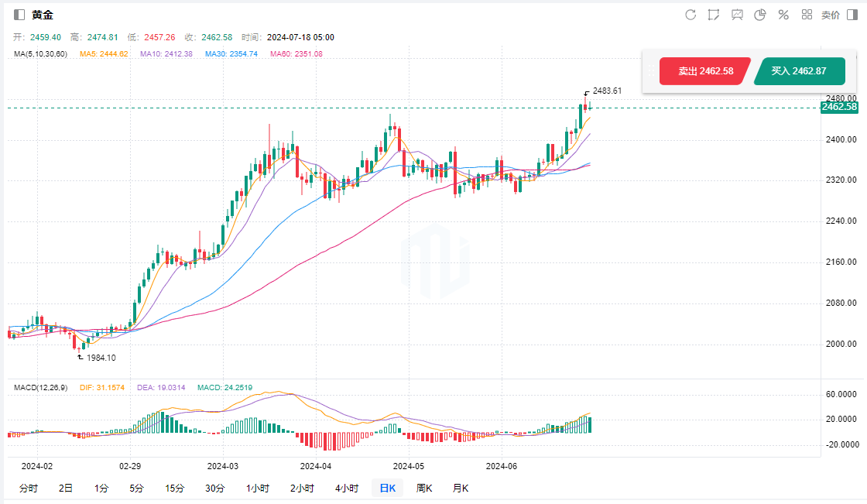Viewport: 867px width, 504px height.
Task: Select the 分时 timeframe tab
Action: tap(28, 488)
